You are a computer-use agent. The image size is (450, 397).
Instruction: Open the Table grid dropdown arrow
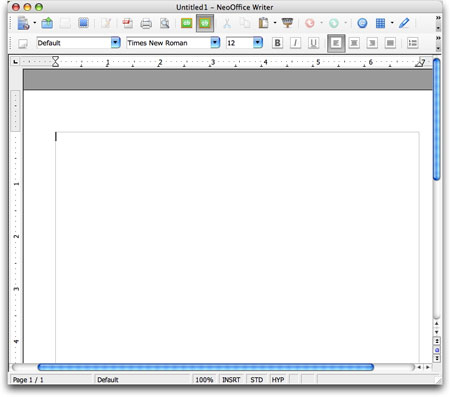click(x=392, y=23)
